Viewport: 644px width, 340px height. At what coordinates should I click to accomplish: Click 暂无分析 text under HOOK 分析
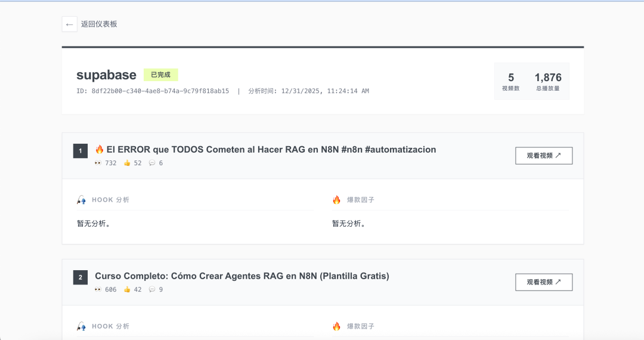click(93, 223)
